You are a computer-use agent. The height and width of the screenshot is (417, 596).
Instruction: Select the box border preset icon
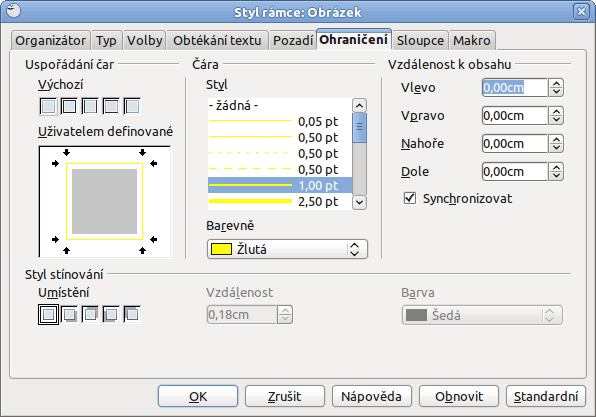click(x=69, y=106)
